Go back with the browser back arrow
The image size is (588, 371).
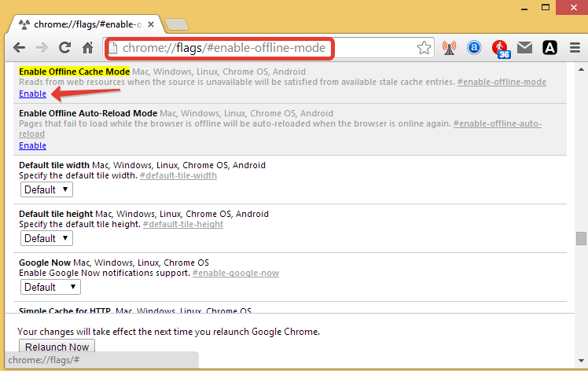pyautogui.click(x=19, y=48)
